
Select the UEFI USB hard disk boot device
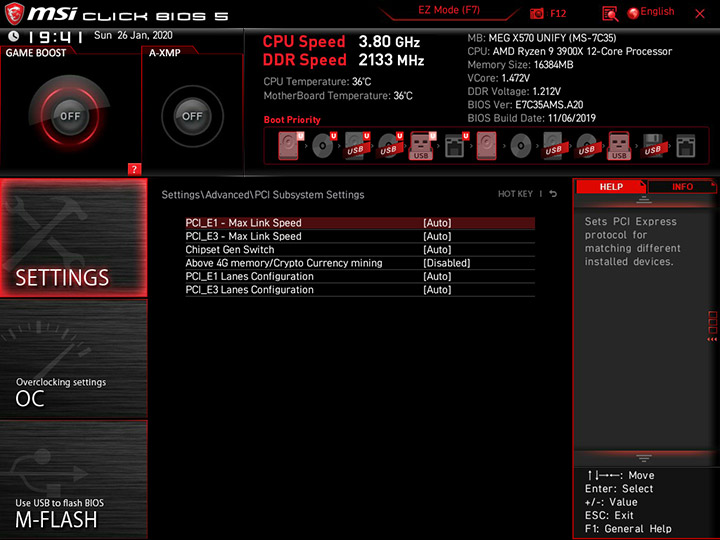coord(357,146)
